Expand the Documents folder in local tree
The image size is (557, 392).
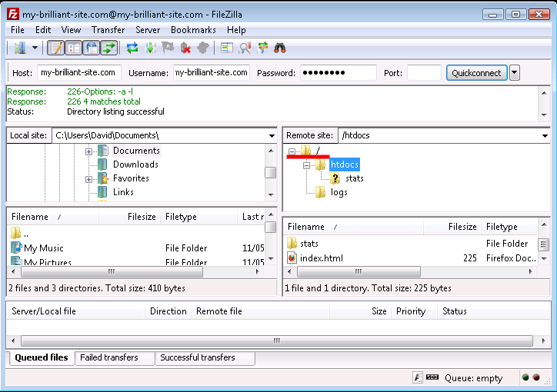pyautogui.click(x=88, y=151)
